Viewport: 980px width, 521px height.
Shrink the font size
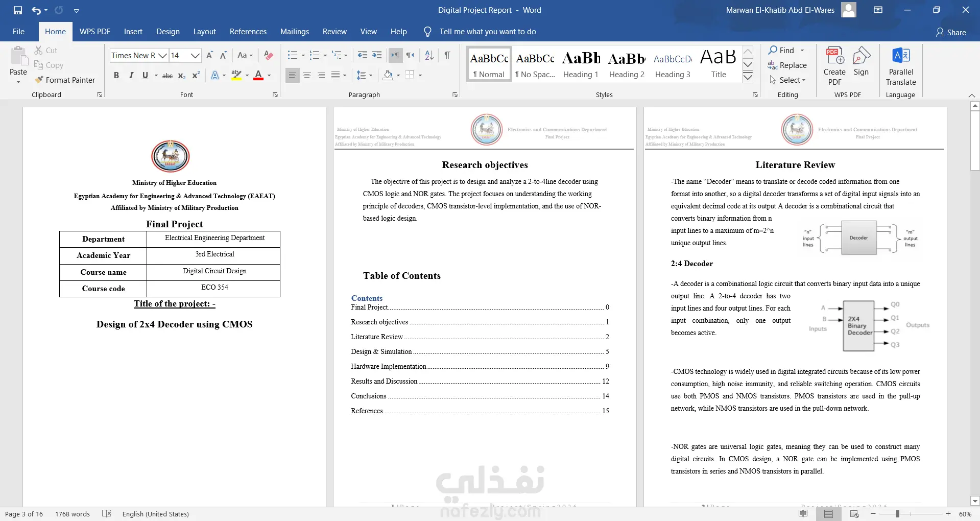(223, 55)
